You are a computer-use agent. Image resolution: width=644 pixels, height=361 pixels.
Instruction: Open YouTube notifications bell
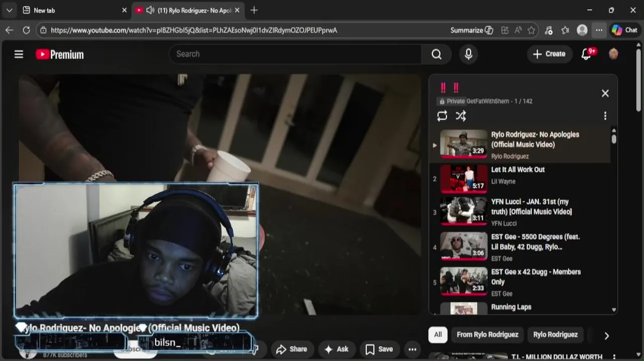pos(586,54)
